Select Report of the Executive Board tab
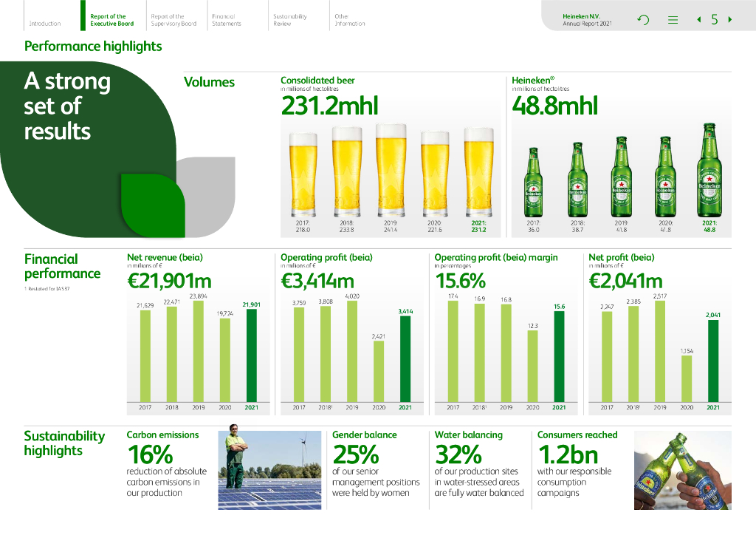The image size is (756, 535). tap(112, 20)
